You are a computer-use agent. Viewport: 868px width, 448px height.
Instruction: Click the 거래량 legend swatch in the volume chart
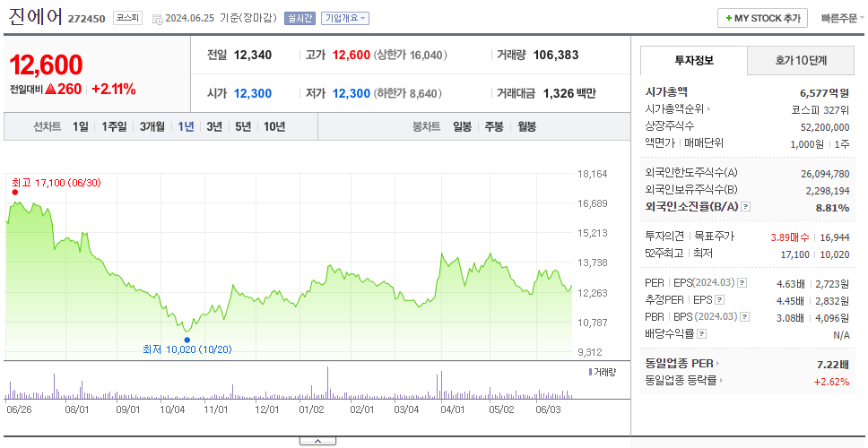coord(590,372)
